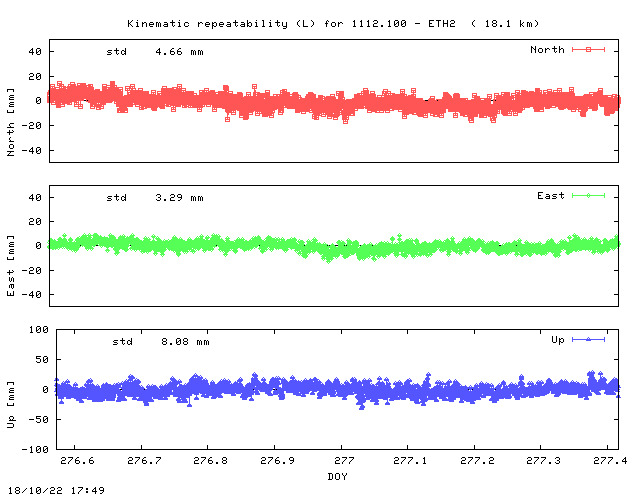Click the 'std 3.29 mm' value
The width and height of the screenshot is (640, 496).
click(x=155, y=198)
